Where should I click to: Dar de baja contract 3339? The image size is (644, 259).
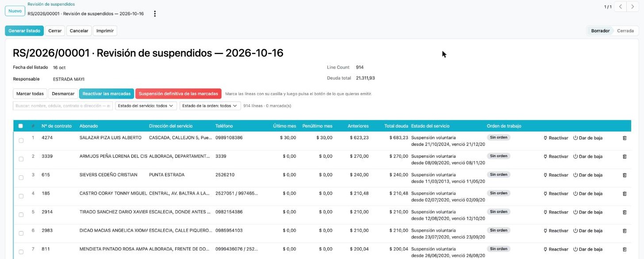pyautogui.click(x=588, y=157)
